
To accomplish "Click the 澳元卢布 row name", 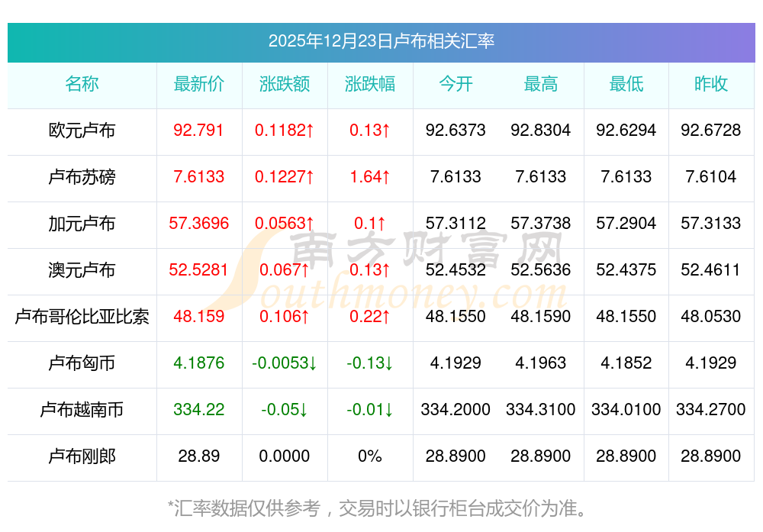I will tap(82, 269).
